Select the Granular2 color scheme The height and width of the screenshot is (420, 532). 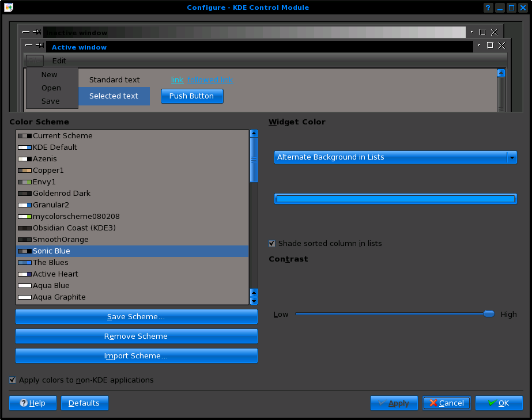tap(133, 205)
